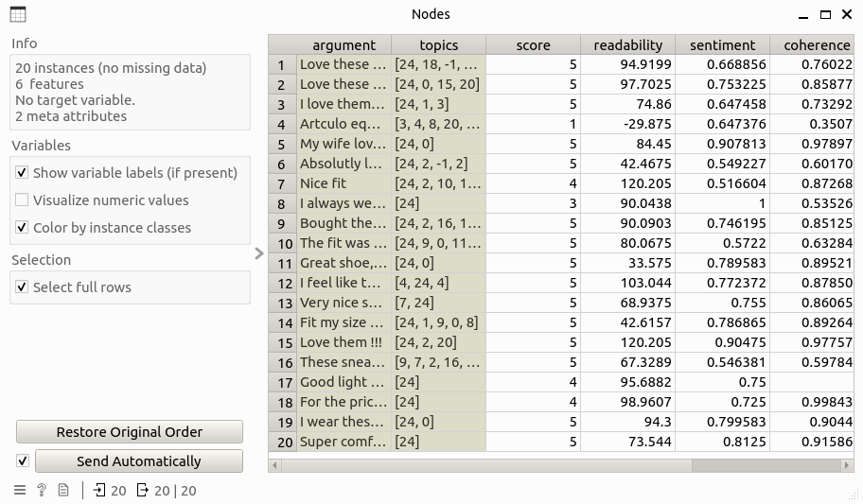Sort by the score column header
Screen dimensions: 863x504
[534, 45]
